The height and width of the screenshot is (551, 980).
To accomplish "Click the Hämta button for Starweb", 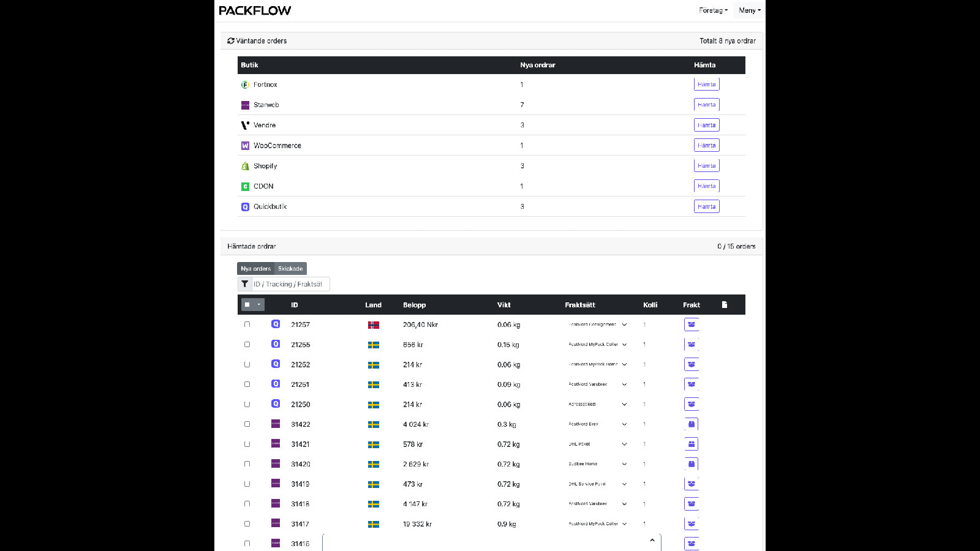I will (706, 105).
